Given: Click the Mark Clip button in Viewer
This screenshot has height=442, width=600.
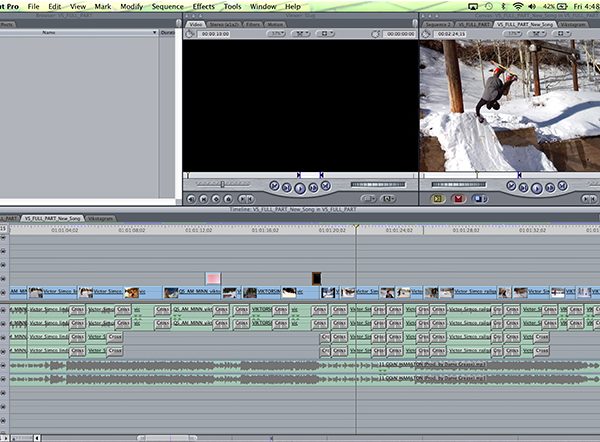Looking at the screenshot, I should click(204, 199).
